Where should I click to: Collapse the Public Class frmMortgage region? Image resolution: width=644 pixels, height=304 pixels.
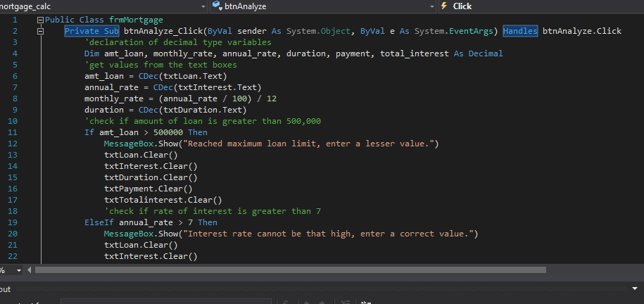[40, 20]
